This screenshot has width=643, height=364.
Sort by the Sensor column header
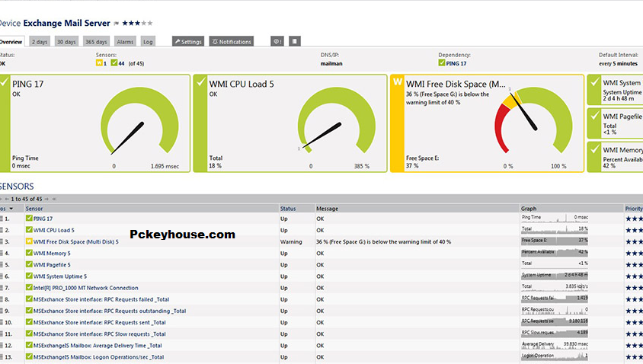(34, 209)
